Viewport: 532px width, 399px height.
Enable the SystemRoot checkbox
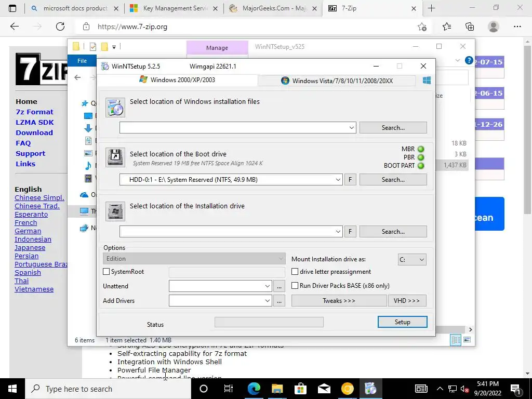coord(106,271)
